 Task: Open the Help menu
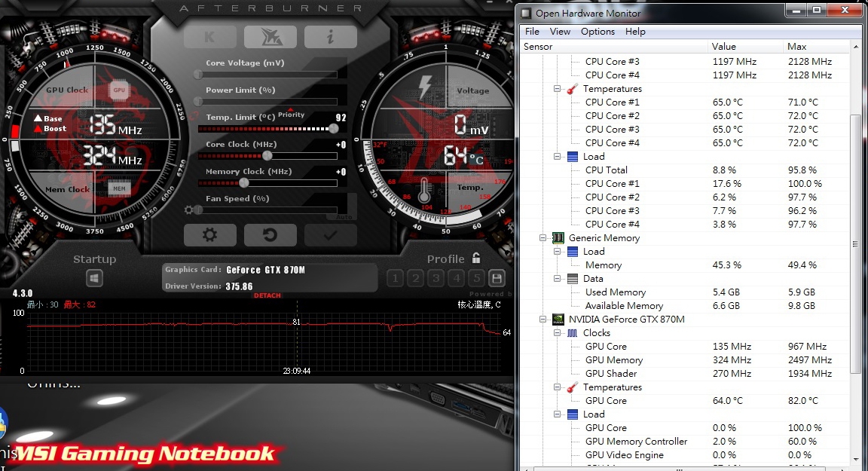[x=635, y=32]
